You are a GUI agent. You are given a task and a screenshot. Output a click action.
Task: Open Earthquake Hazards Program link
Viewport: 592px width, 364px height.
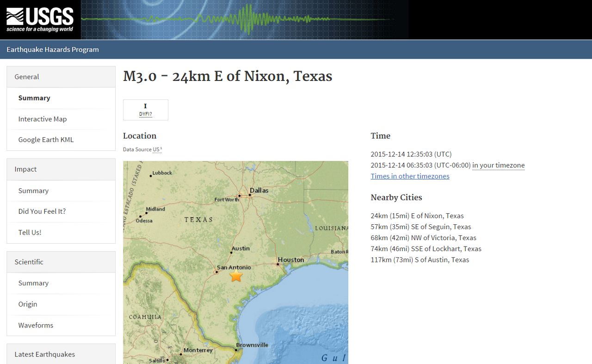tap(53, 49)
